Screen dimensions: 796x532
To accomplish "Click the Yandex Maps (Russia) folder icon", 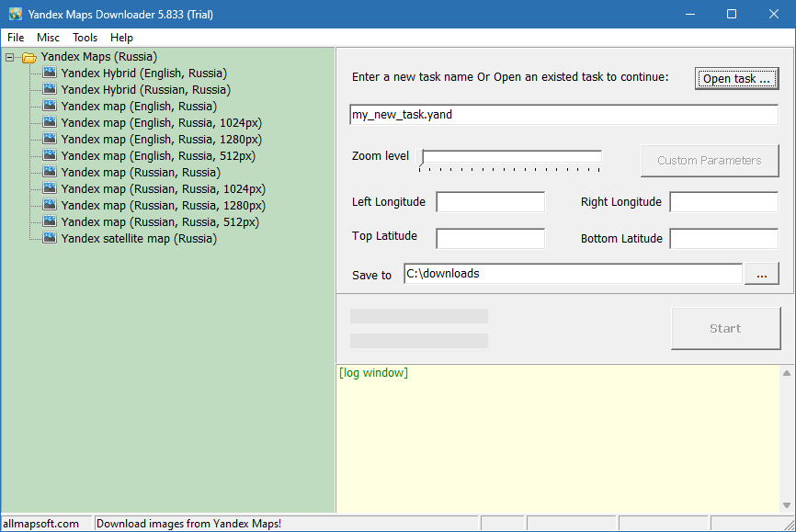I will coord(29,57).
